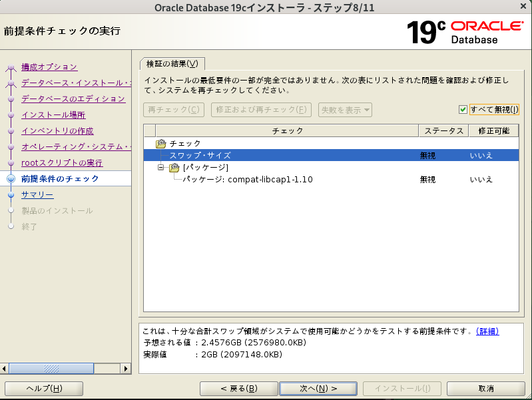
Task: Click the 終了 step label
Action: [x=29, y=227]
